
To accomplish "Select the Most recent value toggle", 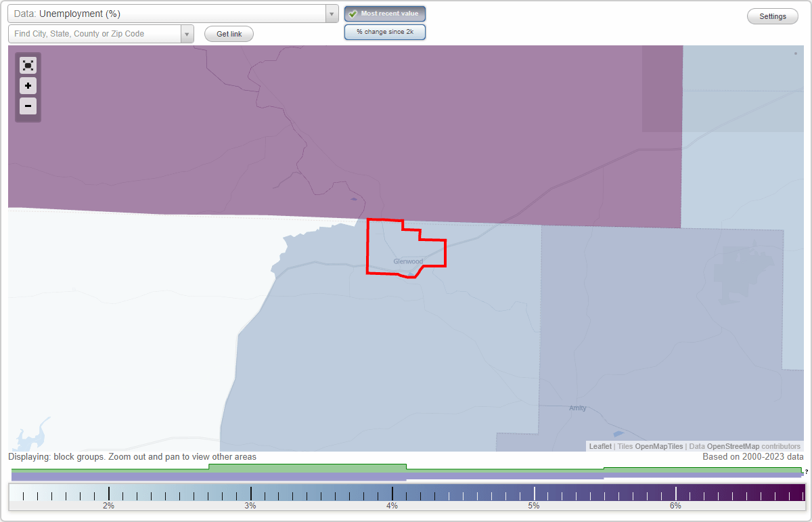I will click(385, 14).
